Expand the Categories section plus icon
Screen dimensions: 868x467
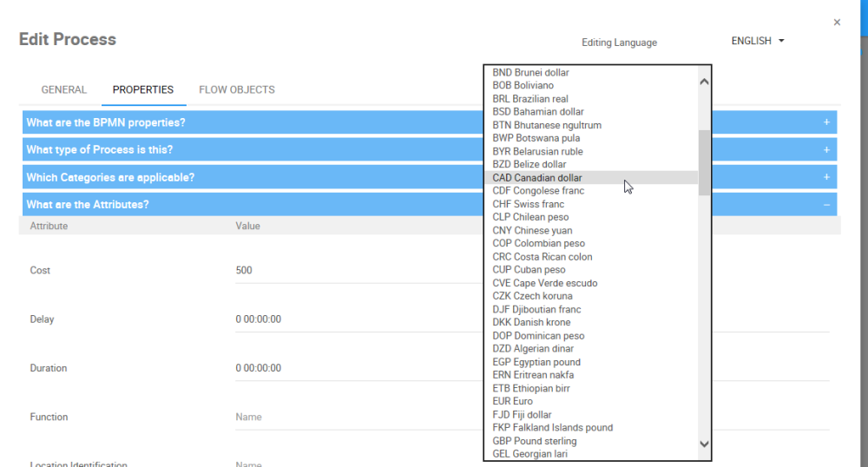click(826, 177)
